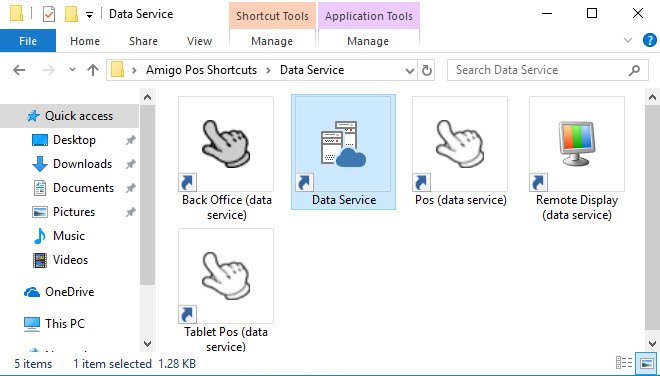Click the New Folder quick access icon
The image size is (660, 376).
tap(71, 14)
